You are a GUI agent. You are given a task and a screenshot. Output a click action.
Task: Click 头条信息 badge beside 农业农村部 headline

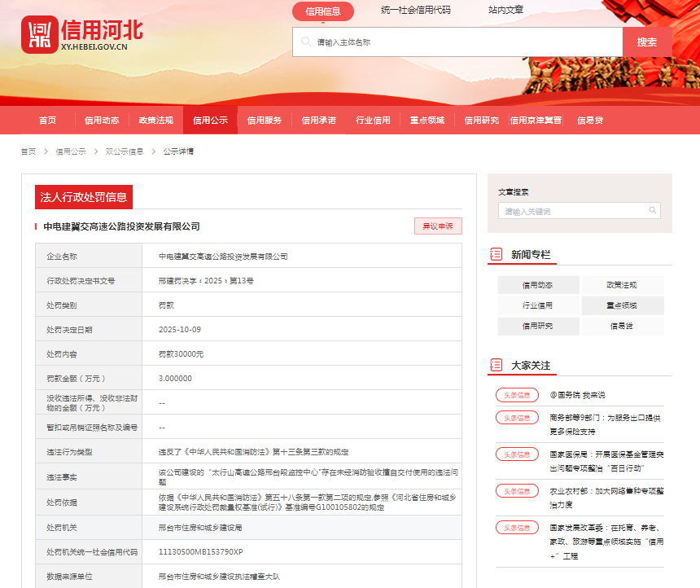coord(517,491)
